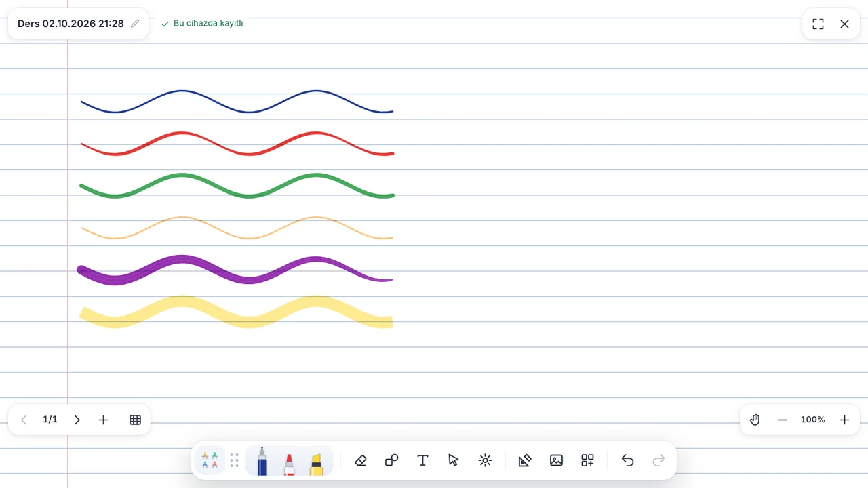Click the page indicator "1/1"
Viewport: 868px width, 488px height.
[x=50, y=420]
